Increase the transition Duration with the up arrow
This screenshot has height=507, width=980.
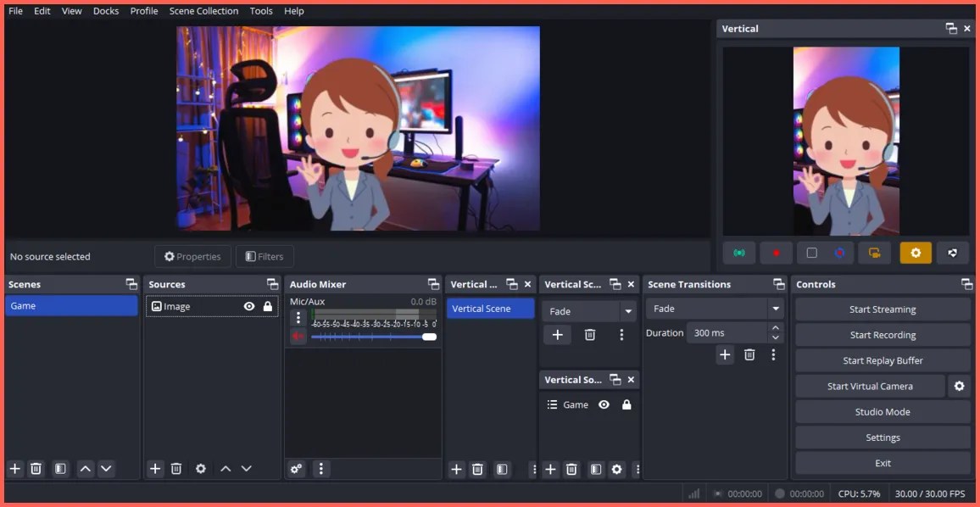coord(775,328)
